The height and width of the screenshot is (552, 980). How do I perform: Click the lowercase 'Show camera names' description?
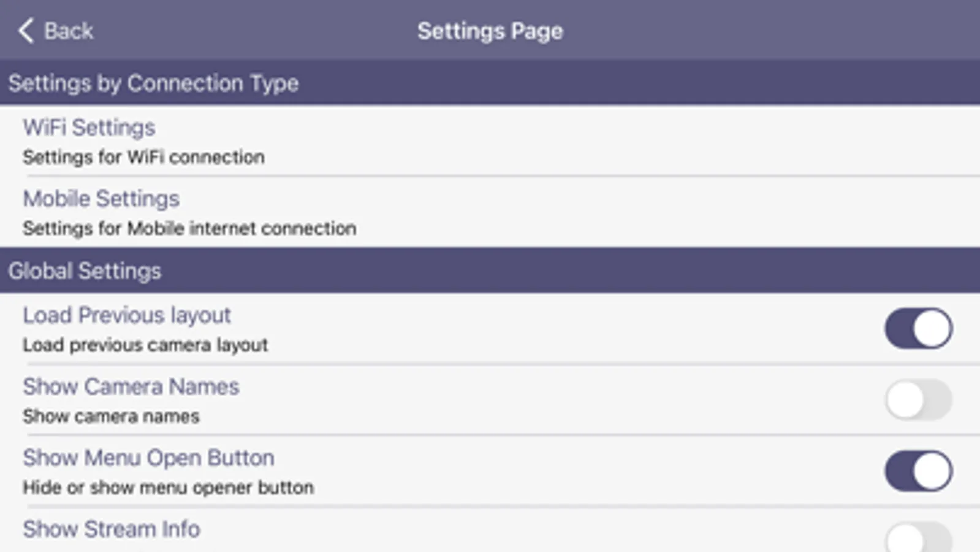click(111, 416)
